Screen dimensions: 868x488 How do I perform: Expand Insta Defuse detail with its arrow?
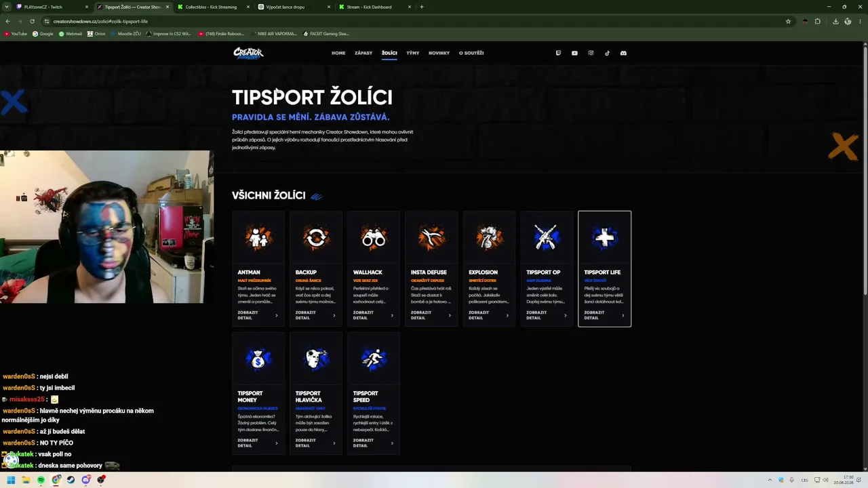point(450,315)
